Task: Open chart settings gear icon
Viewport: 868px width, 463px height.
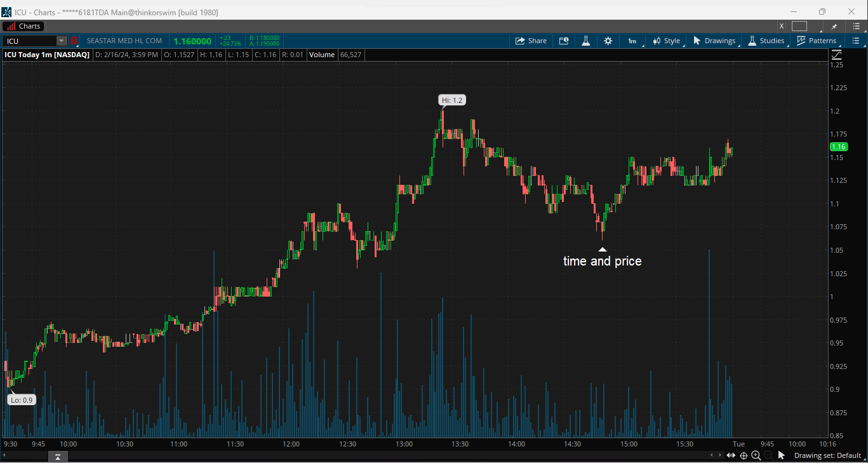Action: tap(608, 41)
